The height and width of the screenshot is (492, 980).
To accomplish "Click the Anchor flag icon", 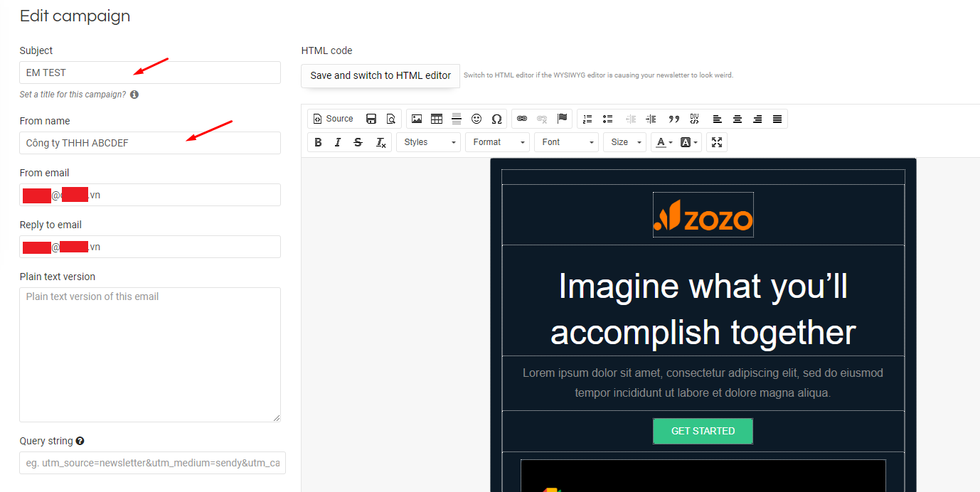I will pyautogui.click(x=562, y=119).
